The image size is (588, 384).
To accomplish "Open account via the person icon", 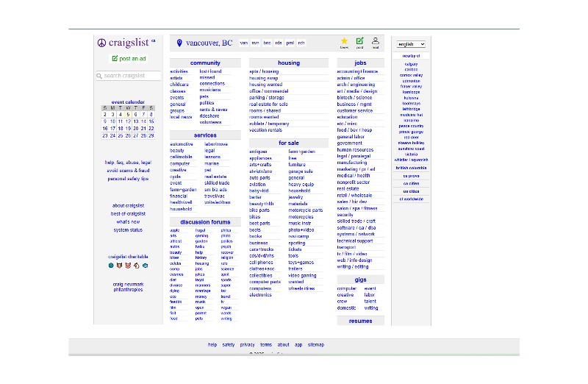I will [376, 41].
